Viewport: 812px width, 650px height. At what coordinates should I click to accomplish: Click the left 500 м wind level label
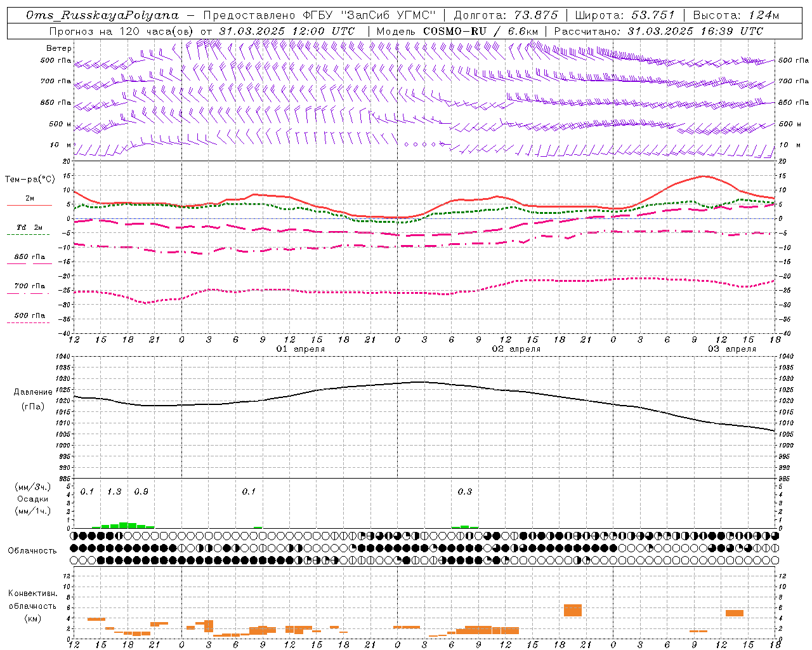coord(61,124)
